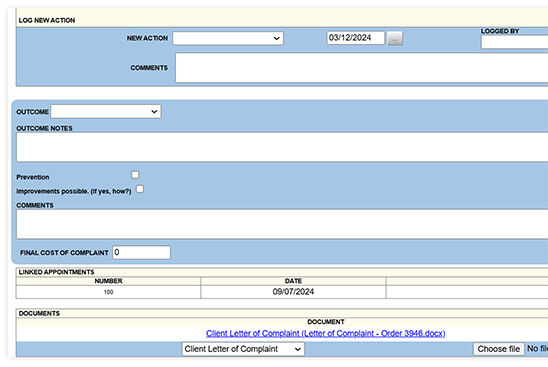Open the date picker button beside date

coord(395,38)
